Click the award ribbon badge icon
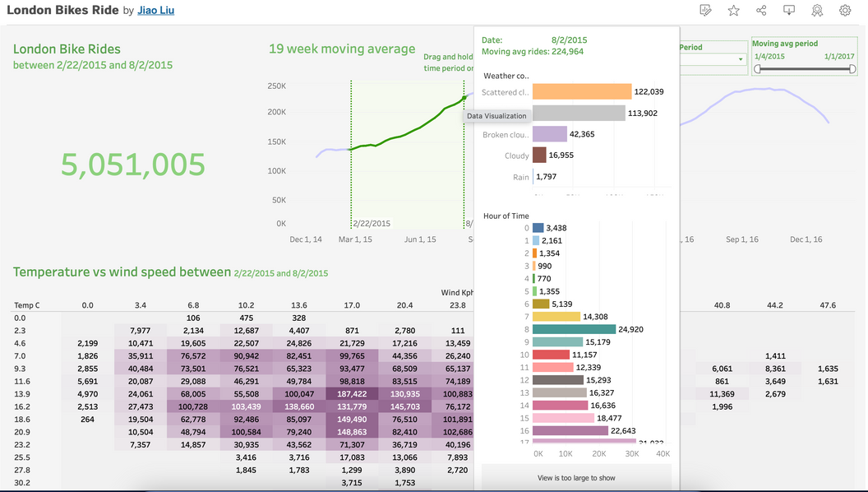 (x=817, y=10)
